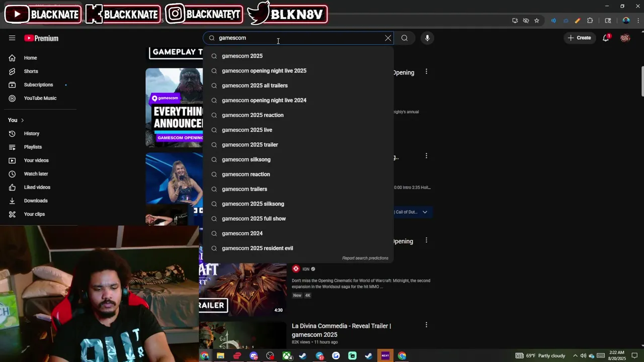Clear the gamescom search text

[388, 38]
